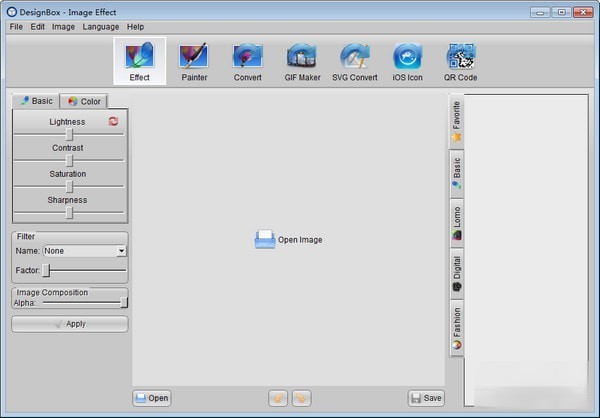Open the File menu
The image size is (600, 418).
click(x=16, y=27)
